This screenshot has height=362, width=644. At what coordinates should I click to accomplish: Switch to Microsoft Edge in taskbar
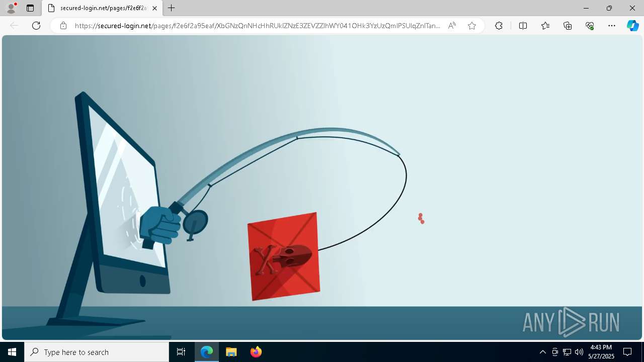tap(207, 352)
